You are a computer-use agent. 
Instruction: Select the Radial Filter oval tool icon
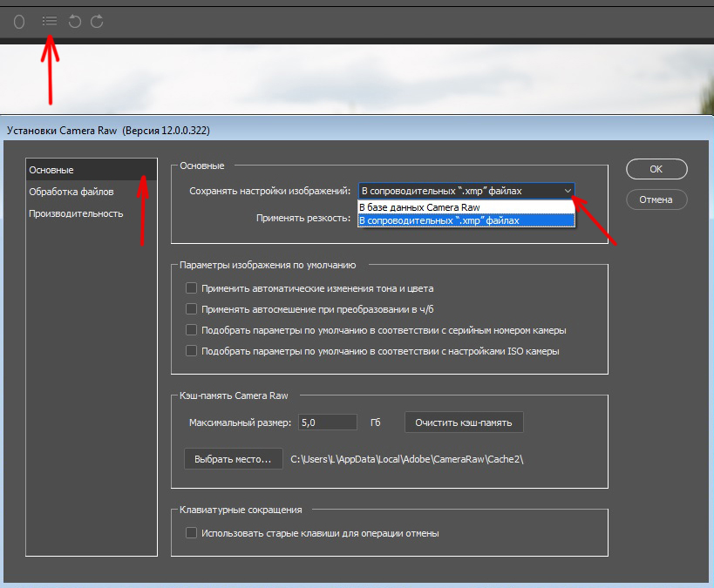point(19,20)
